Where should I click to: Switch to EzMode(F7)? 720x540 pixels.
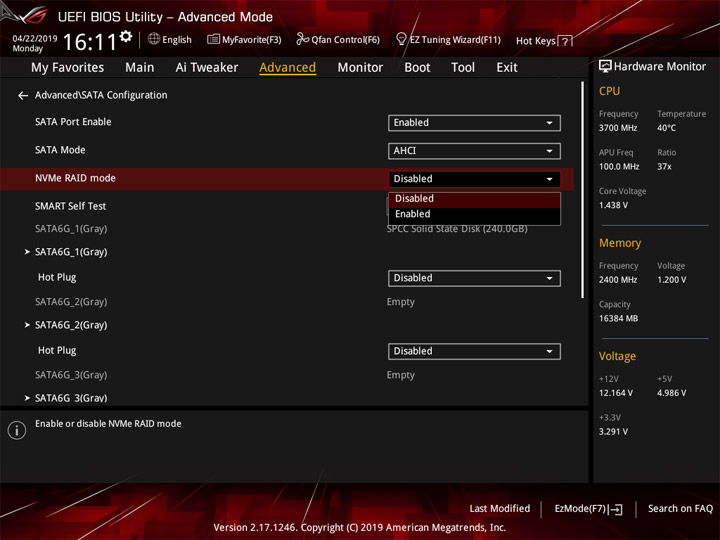(588, 509)
